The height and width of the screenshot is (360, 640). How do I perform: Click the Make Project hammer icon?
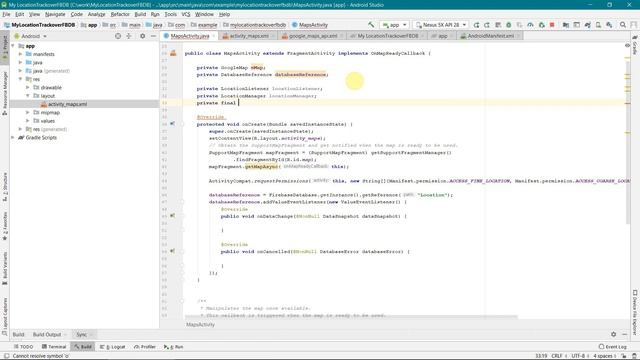pyautogui.click(x=371, y=25)
